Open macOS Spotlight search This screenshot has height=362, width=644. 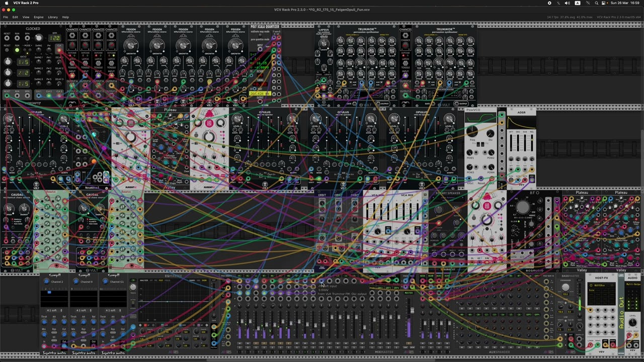coord(596,3)
